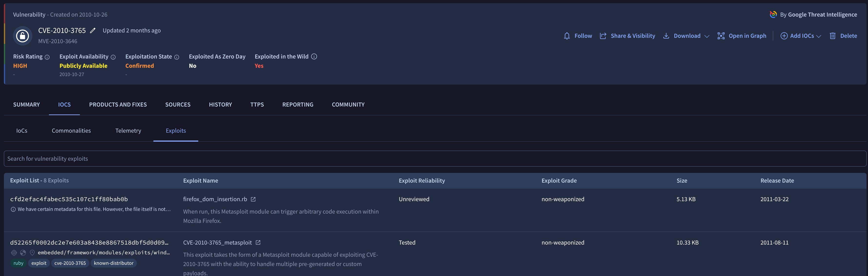
Task: Show info tooltip for Risk Rating
Action: point(47,57)
